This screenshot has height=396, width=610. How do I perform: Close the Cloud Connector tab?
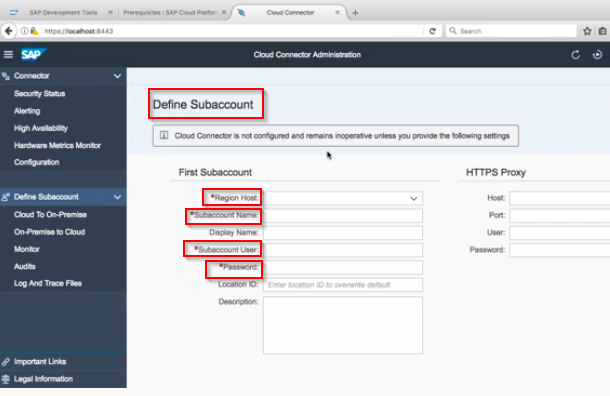coord(337,12)
